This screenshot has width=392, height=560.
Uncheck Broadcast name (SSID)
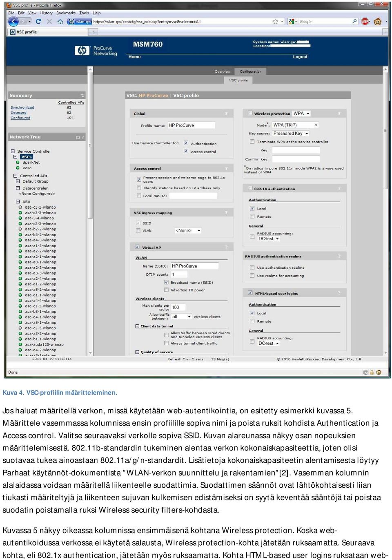[166, 282]
